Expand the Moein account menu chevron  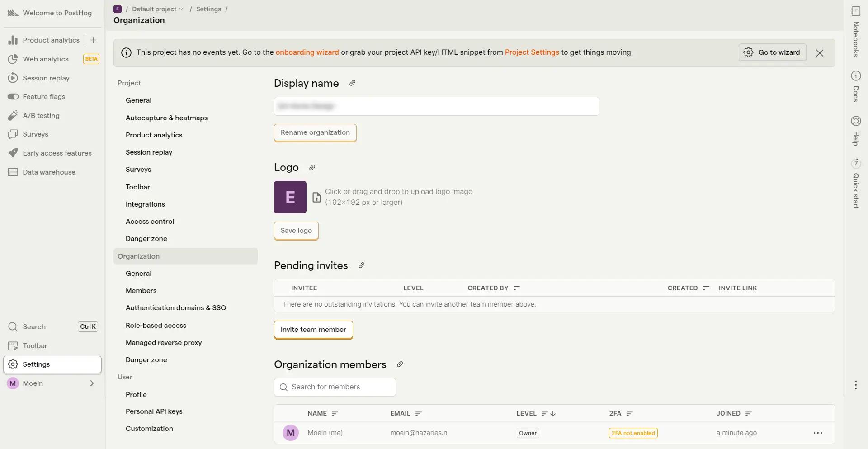(92, 383)
